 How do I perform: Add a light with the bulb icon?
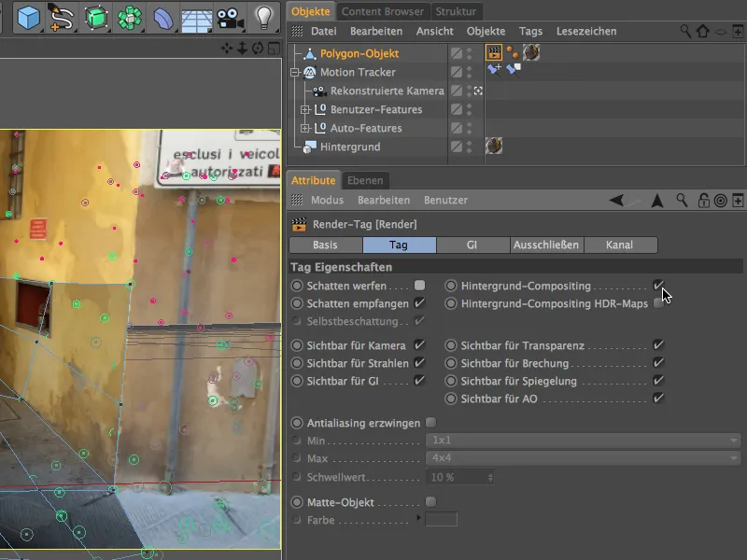point(263,18)
